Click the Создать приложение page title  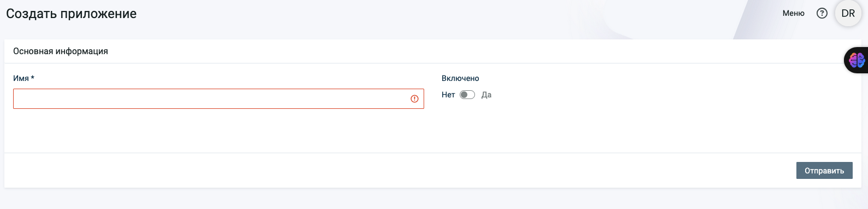pos(72,14)
